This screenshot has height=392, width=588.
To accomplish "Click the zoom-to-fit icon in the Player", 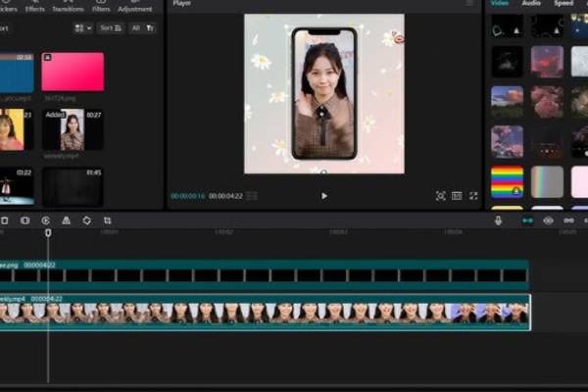I will click(x=440, y=196).
